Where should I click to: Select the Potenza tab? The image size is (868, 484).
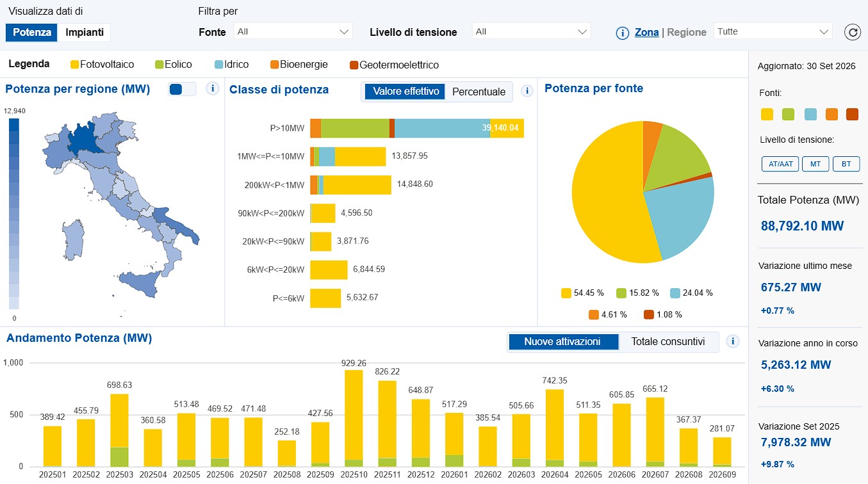pyautogui.click(x=32, y=33)
